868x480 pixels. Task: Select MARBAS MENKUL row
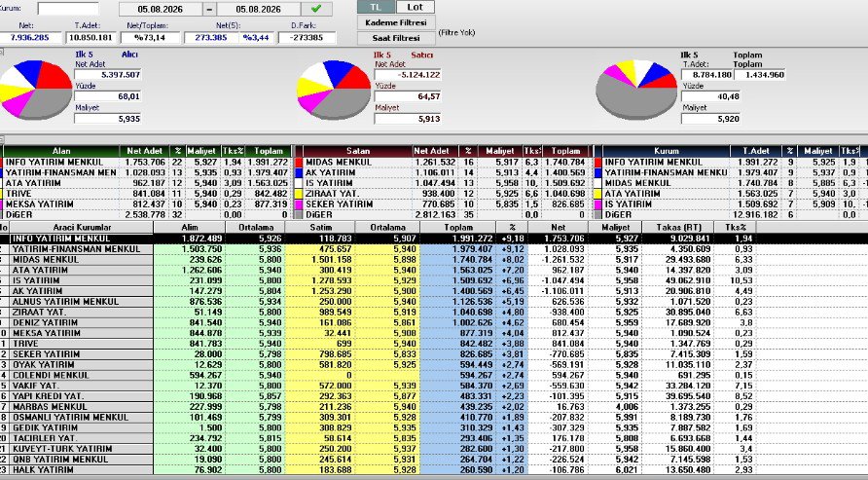point(379,407)
